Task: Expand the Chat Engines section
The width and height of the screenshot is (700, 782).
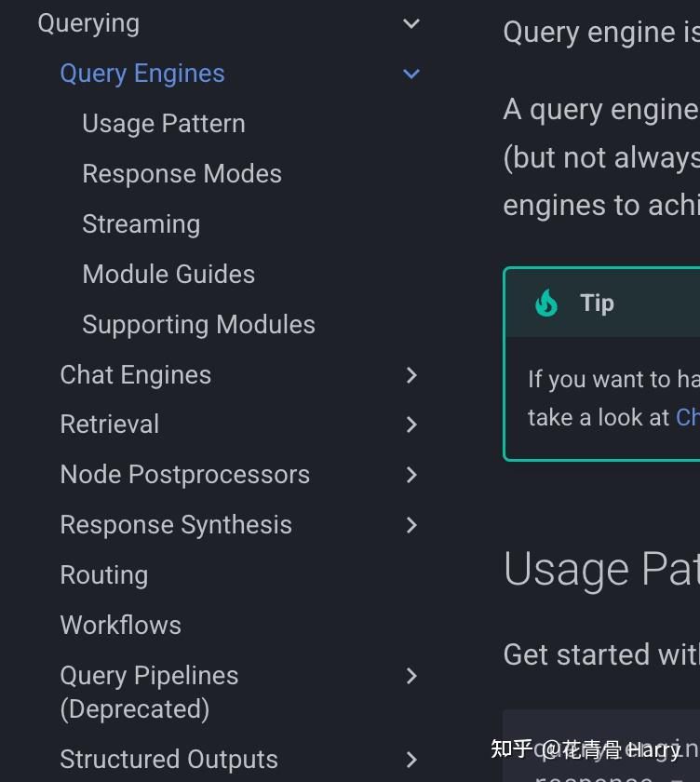Action: click(x=411, y=374)
